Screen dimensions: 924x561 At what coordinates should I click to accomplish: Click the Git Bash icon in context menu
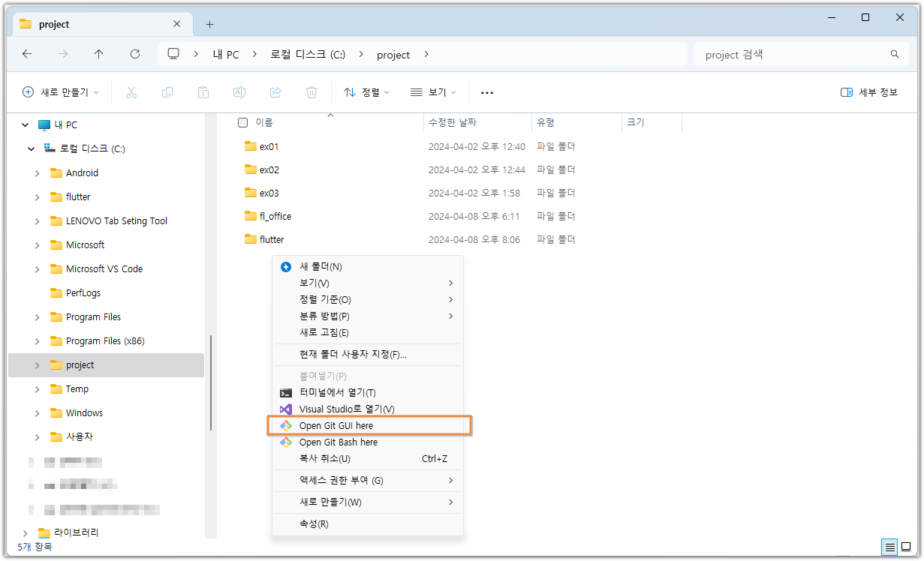point(286,442)
